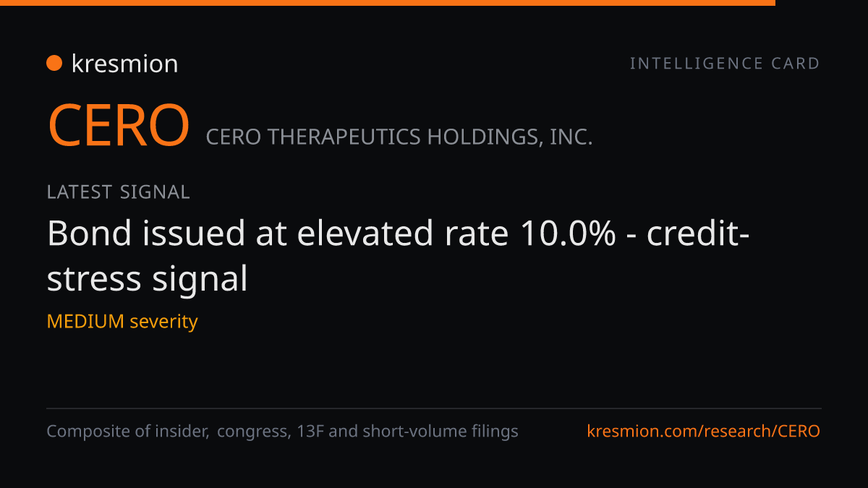Click the words stress signal in headline

[148, 279]
